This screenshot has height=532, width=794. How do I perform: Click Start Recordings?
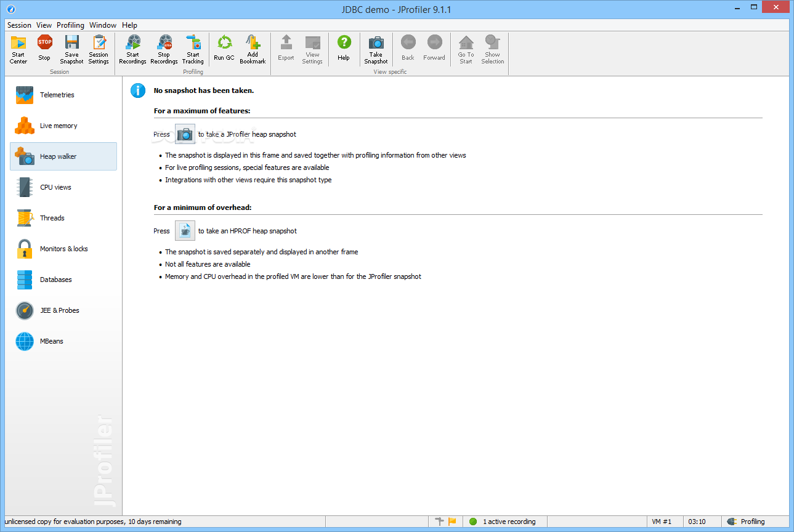(132, 50)
